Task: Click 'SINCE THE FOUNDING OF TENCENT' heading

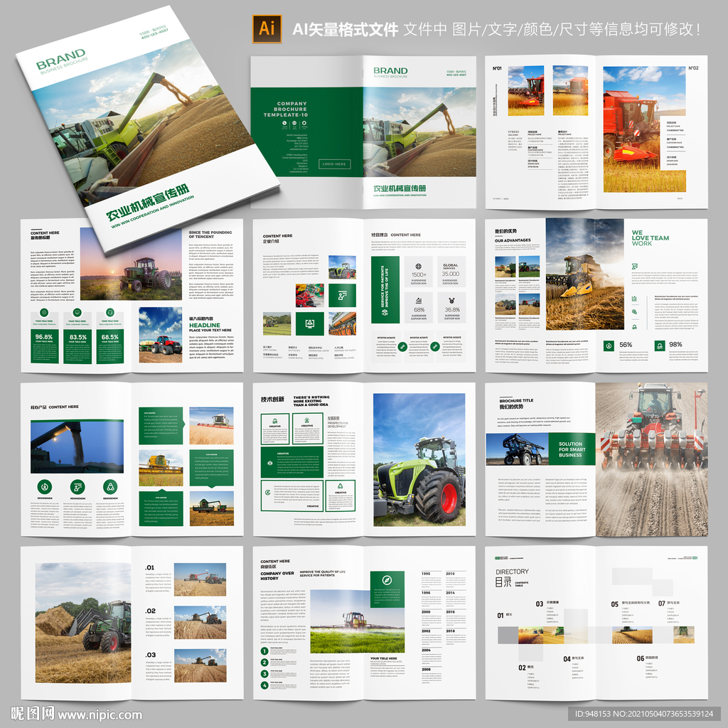Action: point(210,234)
